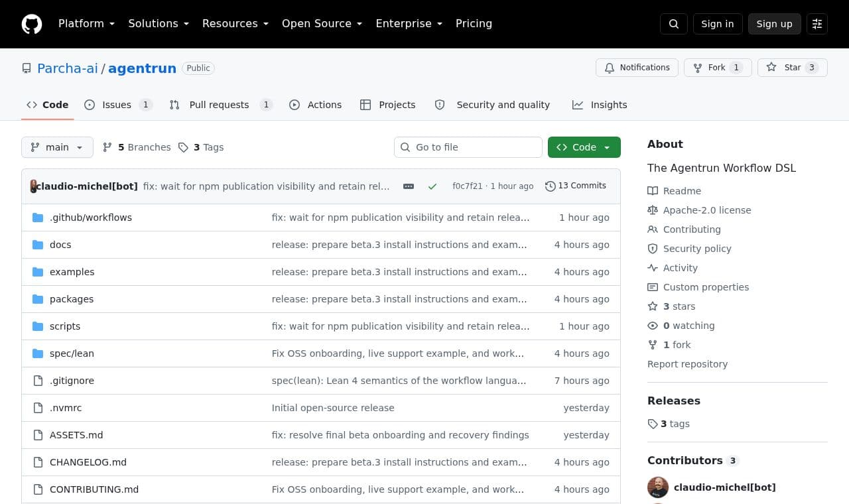Click the Go to file search field
The image size is (849, 504).
[468, 147]
